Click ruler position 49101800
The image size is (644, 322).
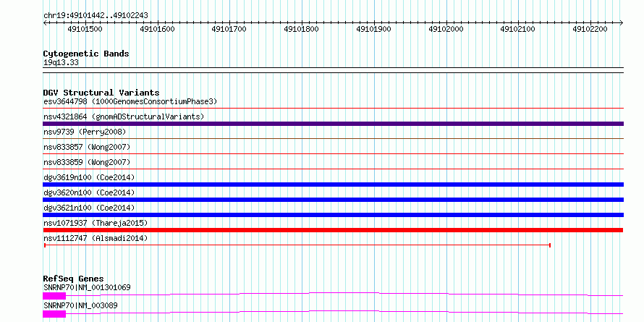(x=302, y=29)
